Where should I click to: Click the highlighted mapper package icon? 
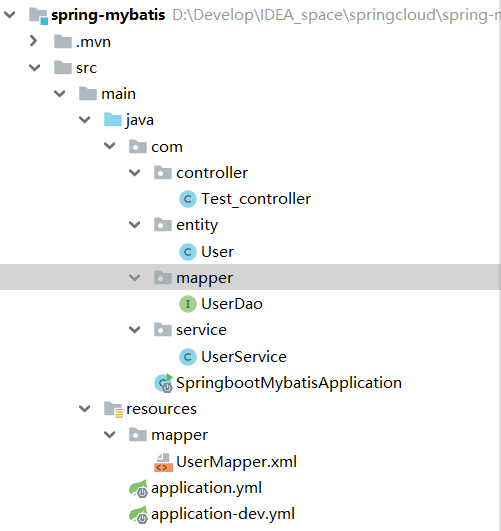coord(163,277)
